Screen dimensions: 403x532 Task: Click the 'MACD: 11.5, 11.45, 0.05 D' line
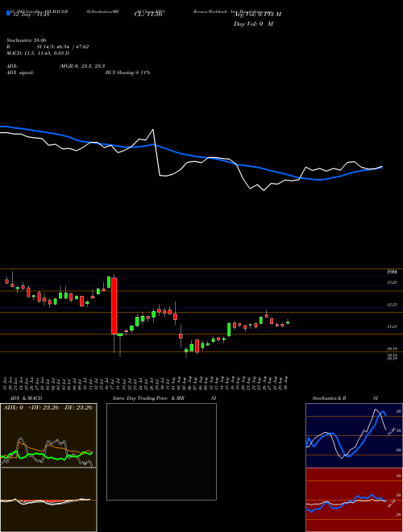pos(38,53)
